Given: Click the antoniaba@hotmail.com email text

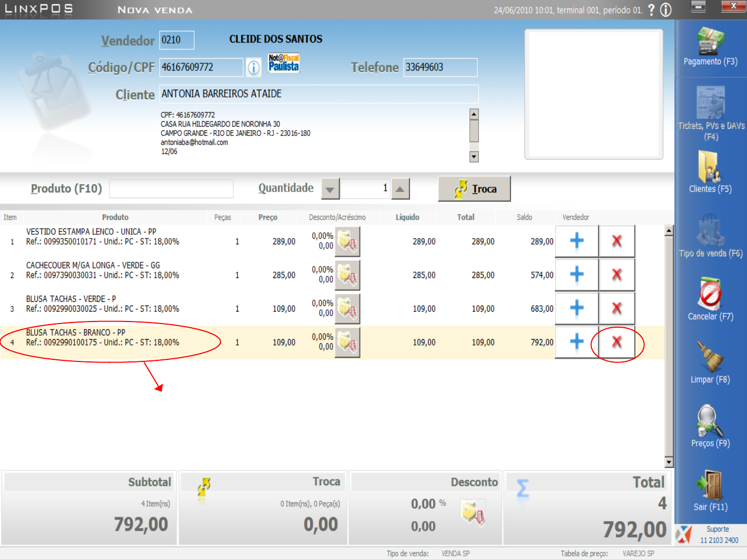Looking at the screenshot, I should click(194, 142).
